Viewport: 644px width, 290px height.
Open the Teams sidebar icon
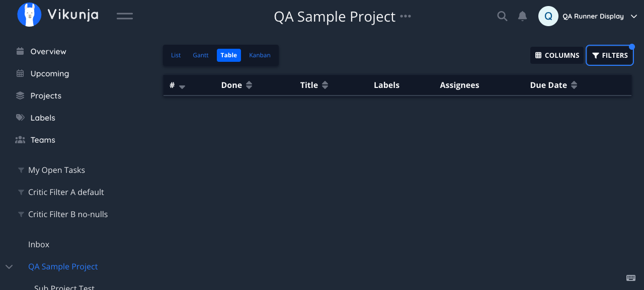click(x=20, y=140)
